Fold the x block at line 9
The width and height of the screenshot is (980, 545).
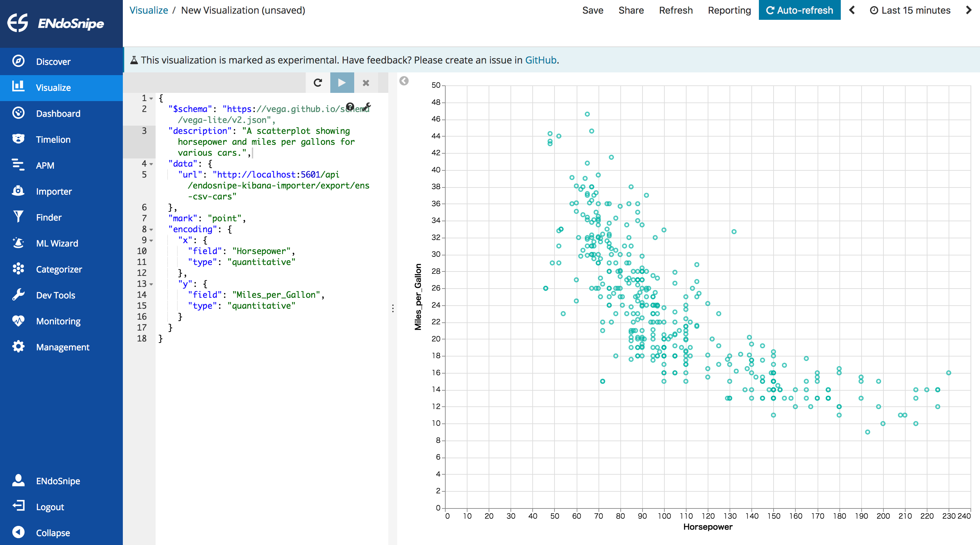click(x=151, y=240)
